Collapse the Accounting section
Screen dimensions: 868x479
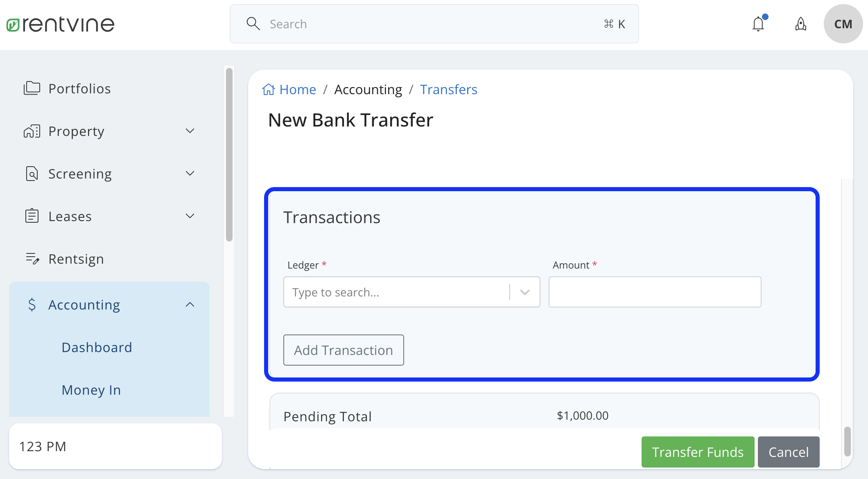pos(190,304)
